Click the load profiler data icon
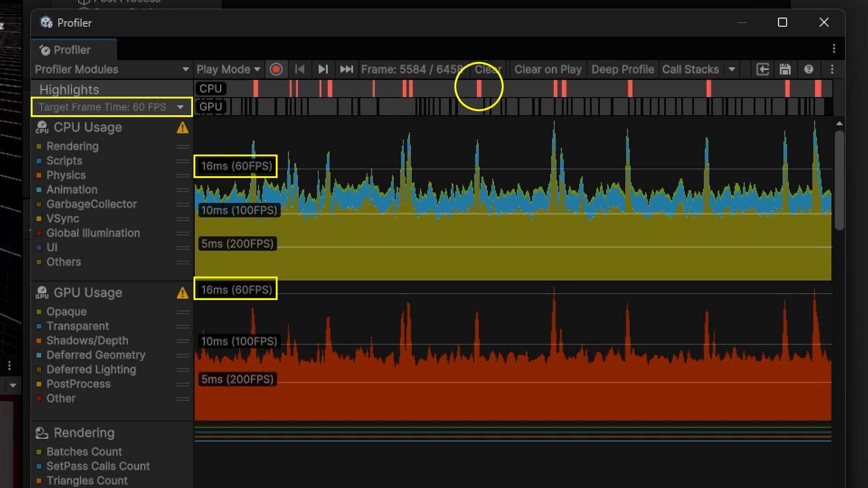The image size is (868, 488). (x=763, y=70)
